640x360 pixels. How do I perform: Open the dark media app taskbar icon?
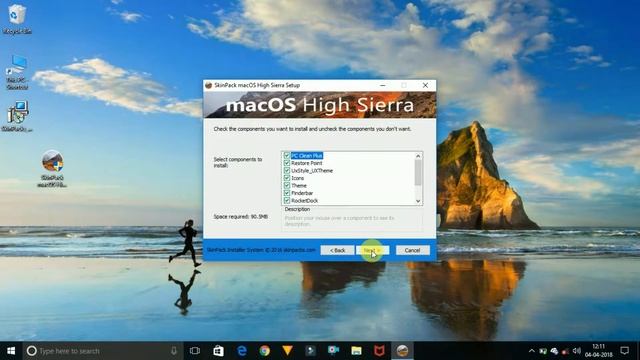(x=311, y=351)
